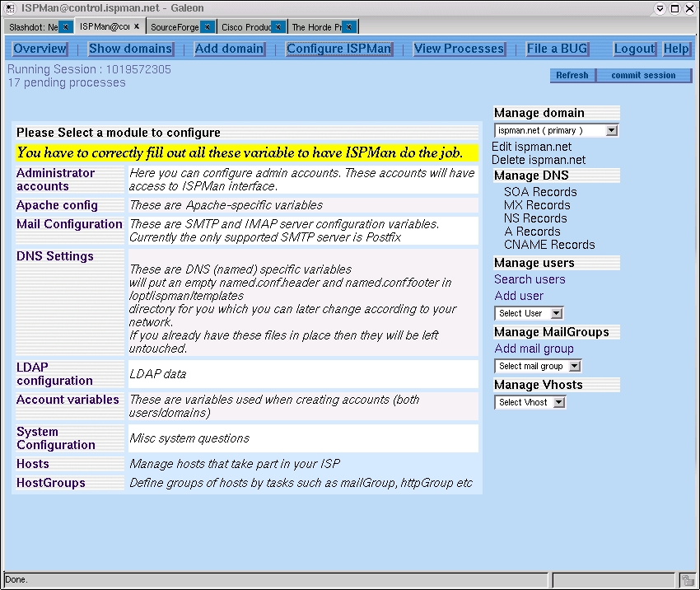
Task: Click the 'Manage DNS' heading
Action: [531, 176]
